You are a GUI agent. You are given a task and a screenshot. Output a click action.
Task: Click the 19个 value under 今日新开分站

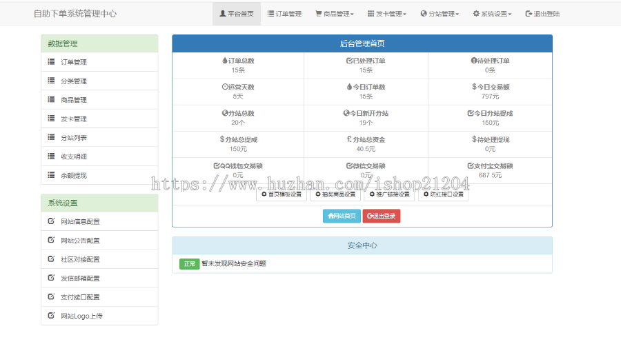366,123
